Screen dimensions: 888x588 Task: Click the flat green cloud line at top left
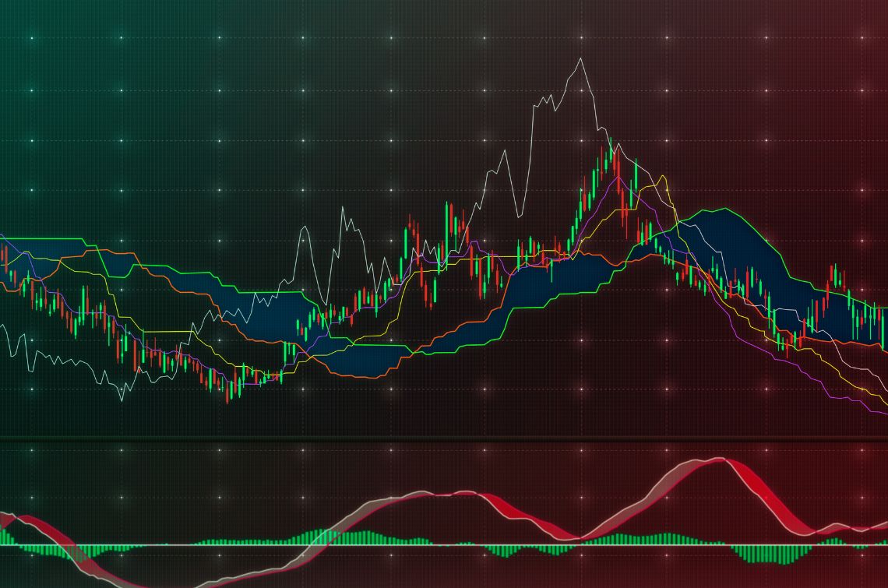tap(47, 238)
